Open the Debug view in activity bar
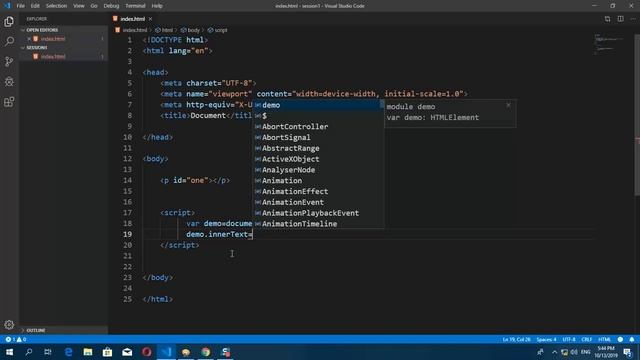Viewport: 640px width, 360px height. click(9, 81)
